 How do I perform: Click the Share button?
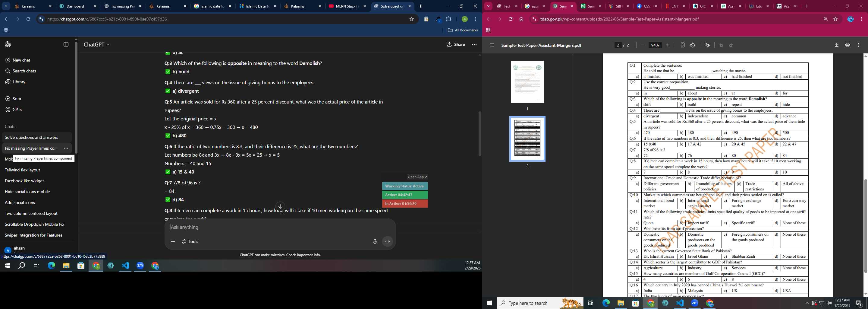pyautogui.click(x=456, y=45)
